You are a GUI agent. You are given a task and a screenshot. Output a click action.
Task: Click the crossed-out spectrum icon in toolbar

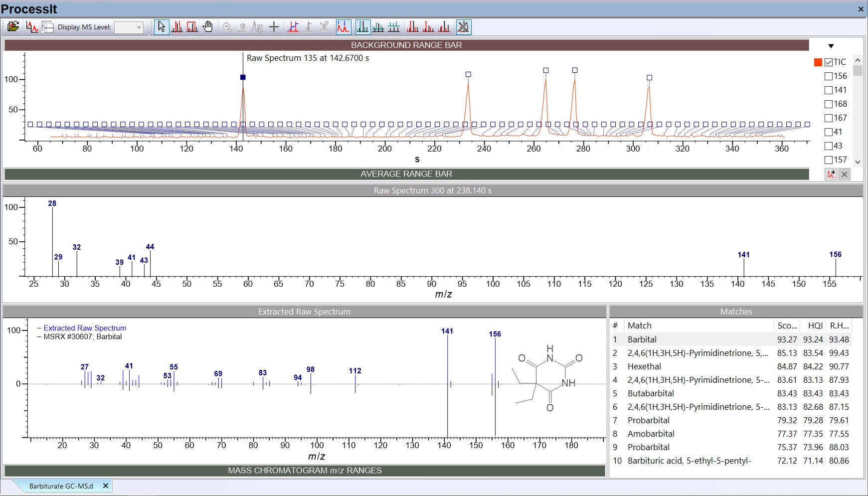click(x=463, y=27)
